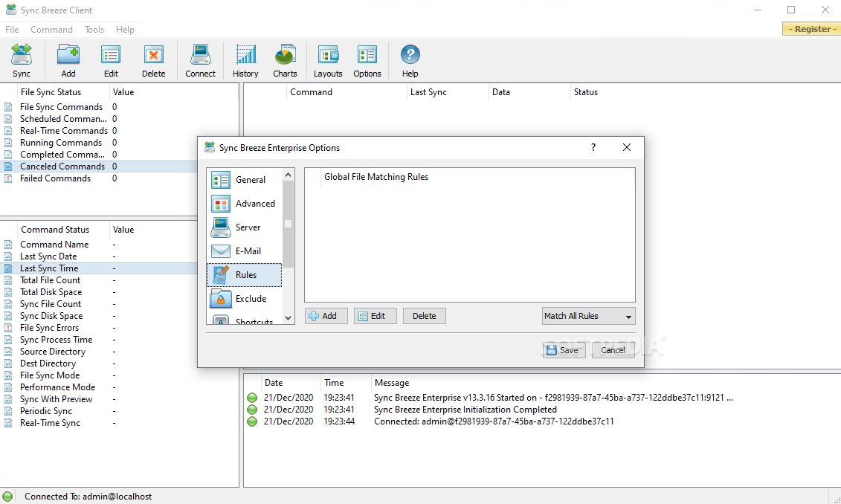Select the Running Commands row
Image resolution: width=841 pixels, height=504 pixels.
click(100, 143)
